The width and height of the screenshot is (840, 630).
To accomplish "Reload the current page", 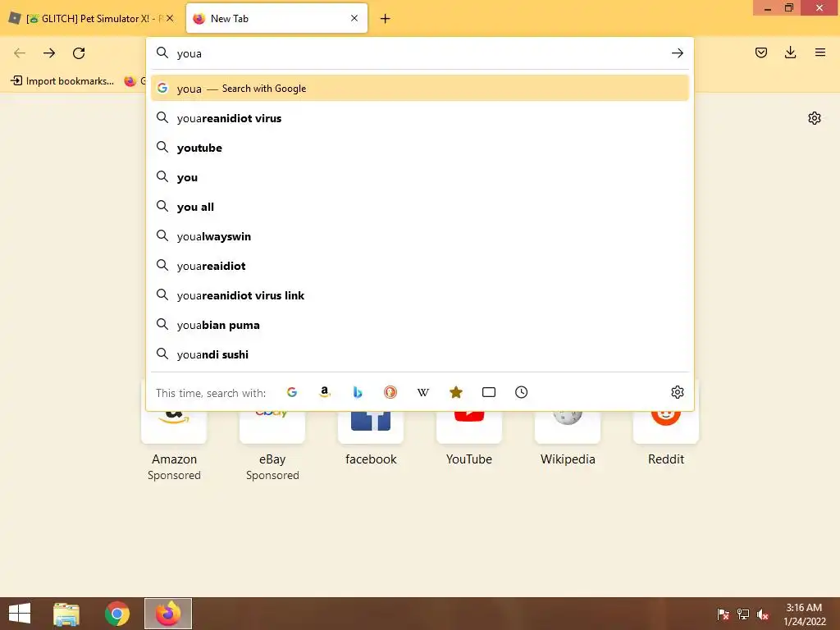I will 79,53.
